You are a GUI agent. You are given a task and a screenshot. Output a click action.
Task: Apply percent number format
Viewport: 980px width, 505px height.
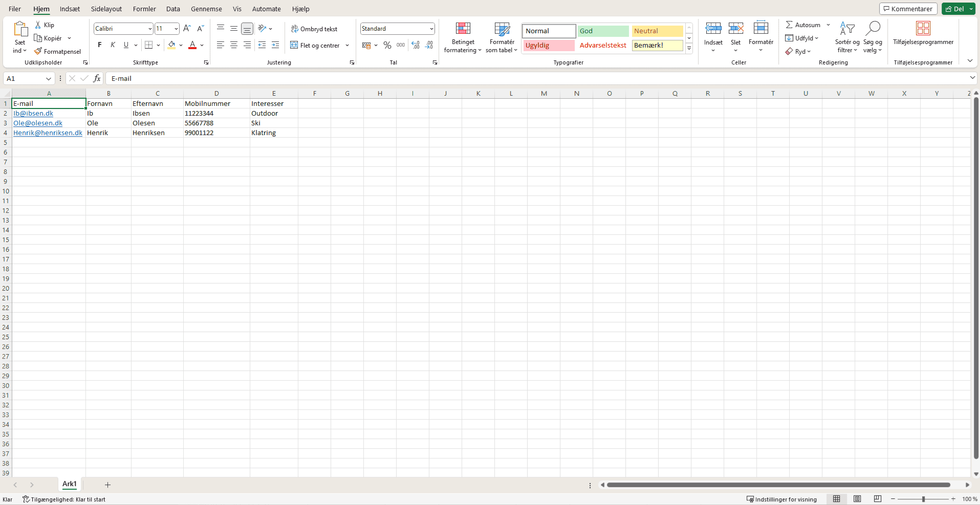point(386,45)
